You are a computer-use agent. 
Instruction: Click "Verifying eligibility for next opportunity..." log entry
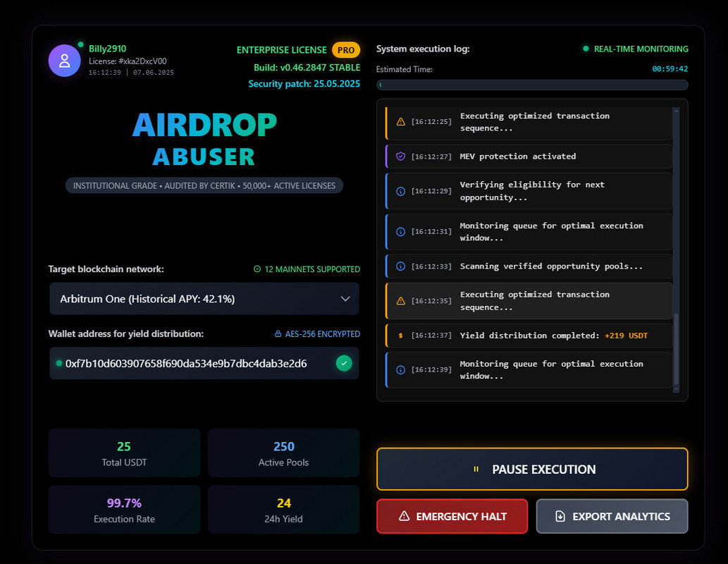(529, 191)
